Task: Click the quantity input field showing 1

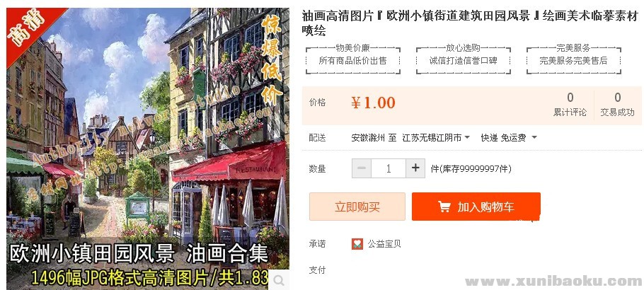Action: click(x=389, y=168)
